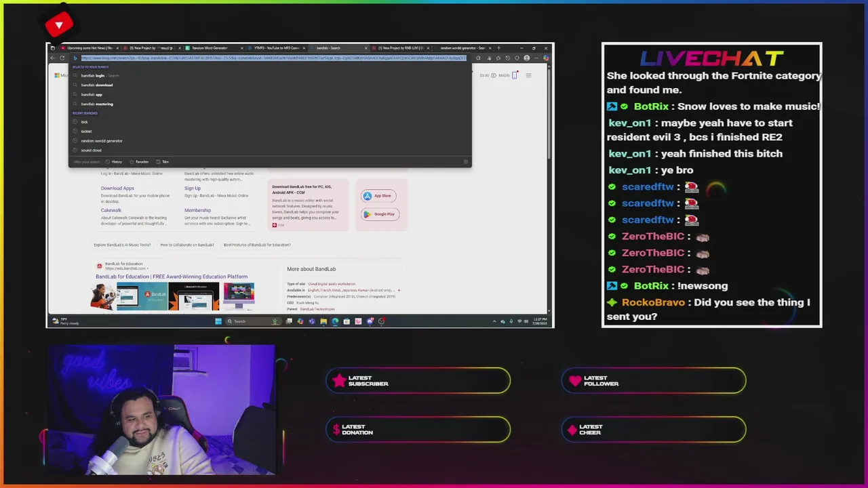Viewport: 868px width, 488px height.
Task: Open search dropdown settings gear icon
Action: [465, 162]
